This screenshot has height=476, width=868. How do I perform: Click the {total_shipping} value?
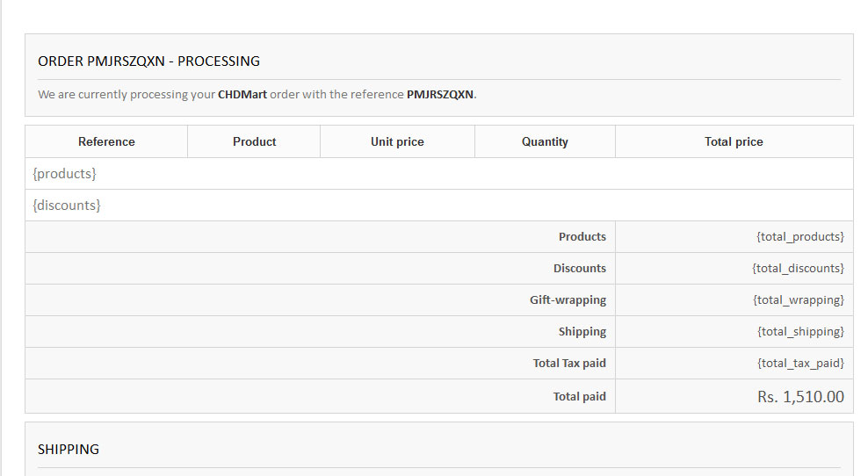[799, 332]
